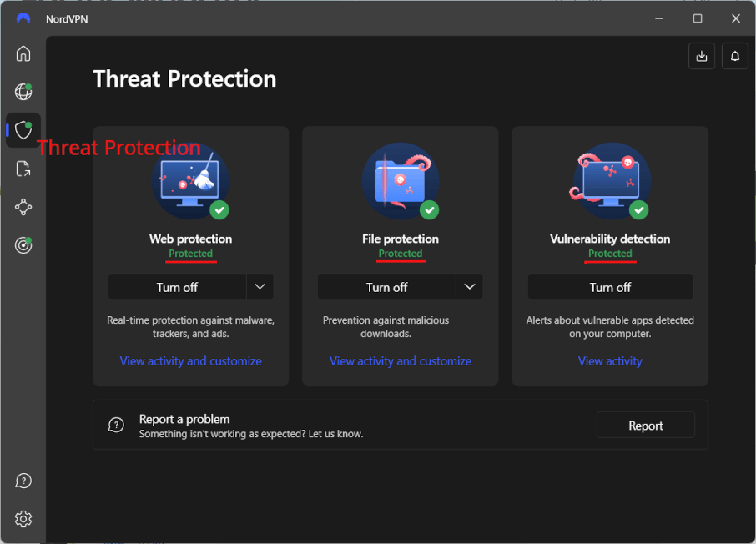Minimize the NordVPN window
Screen dimensions: 756x544
tap(659, 18)
